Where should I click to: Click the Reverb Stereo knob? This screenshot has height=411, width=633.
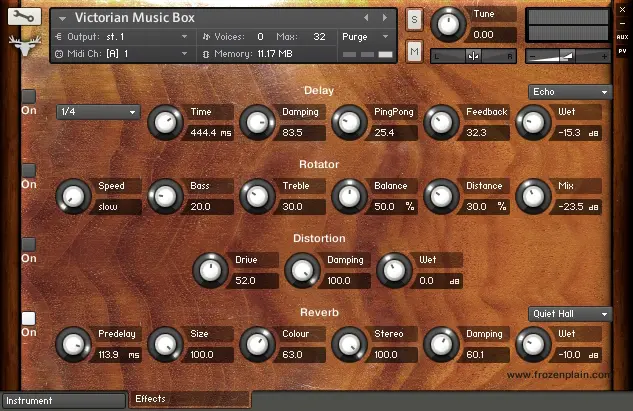350,345
